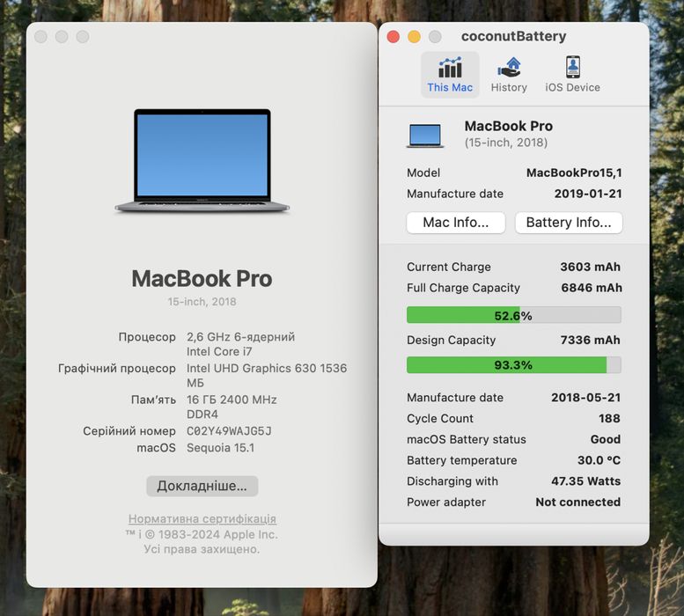
Task: Click the iOS Device phone icon
Action: coord(573,67)
